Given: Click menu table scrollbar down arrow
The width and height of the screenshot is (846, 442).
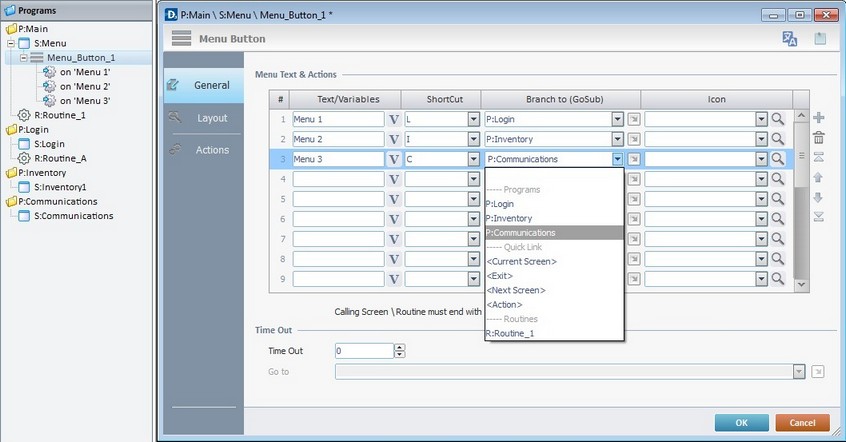Looking at the screenshot, I should point(801,284).
